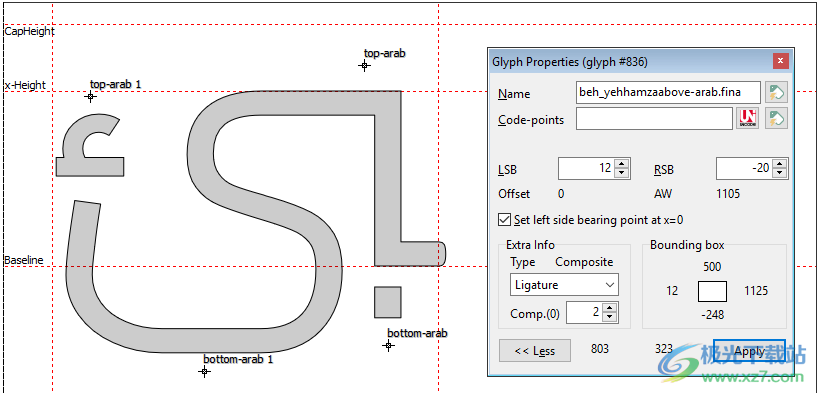Image resolution: width=817 pixels, height=393 pixels.
Task: Click the << Less button
Action: pos(535,350)
